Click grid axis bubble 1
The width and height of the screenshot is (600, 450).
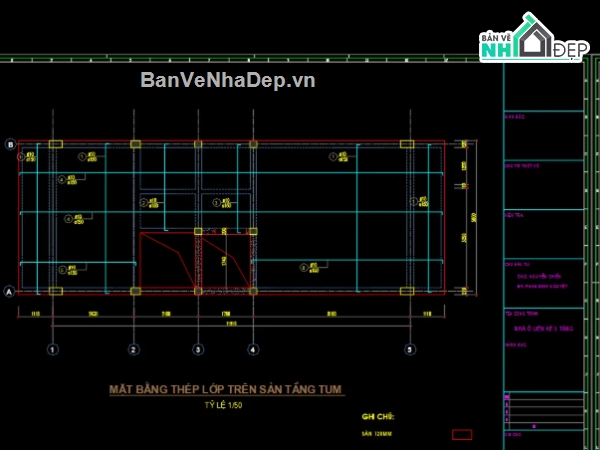pos(53,349)
